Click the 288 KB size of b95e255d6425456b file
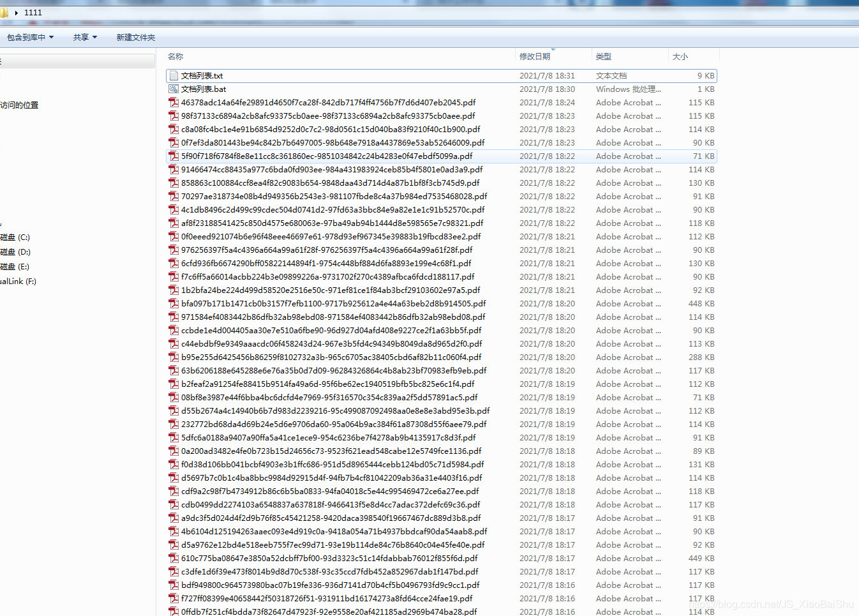This screenshot has height=616, width=859. 701,357
